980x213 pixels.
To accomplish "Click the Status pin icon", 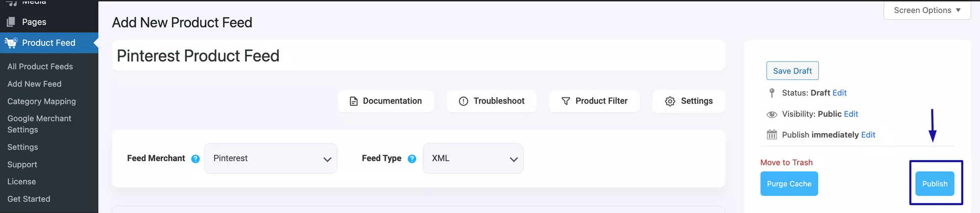I will [772, 93].
